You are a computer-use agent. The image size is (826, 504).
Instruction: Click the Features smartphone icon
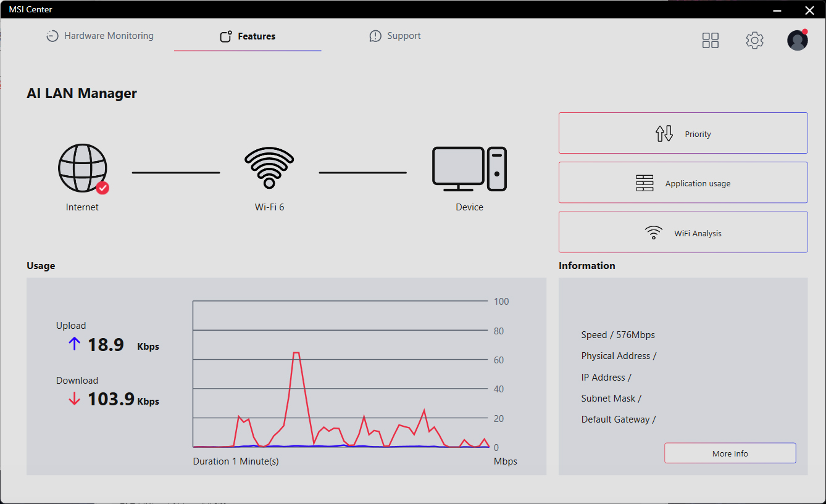(x=224, y=36)
